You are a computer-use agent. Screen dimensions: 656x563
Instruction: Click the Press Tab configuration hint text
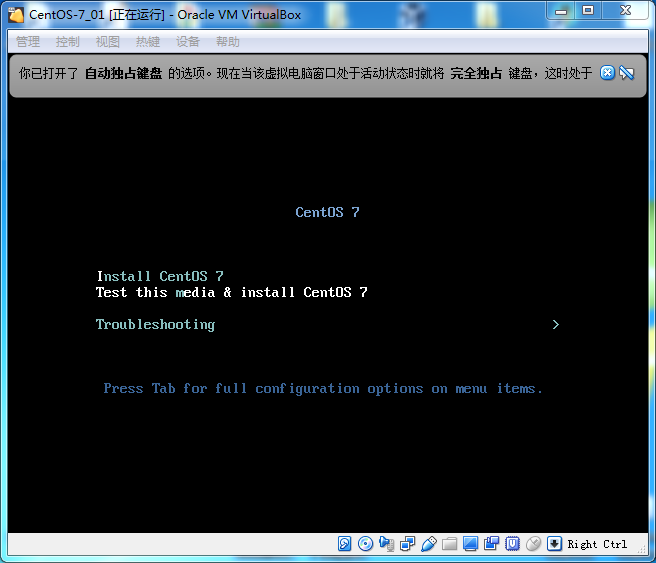pyautogui.click(x=323, y=389)
